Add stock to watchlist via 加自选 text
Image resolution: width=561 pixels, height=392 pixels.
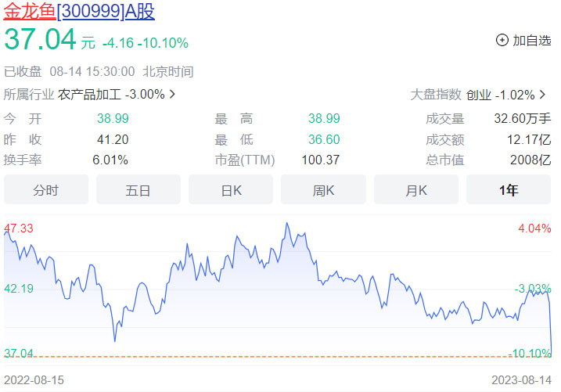[532, 41]
